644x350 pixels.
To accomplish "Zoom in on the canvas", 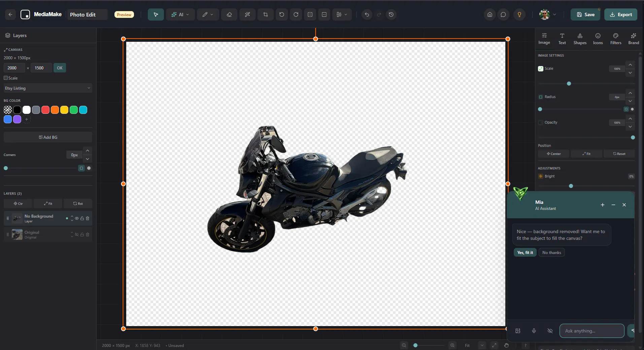I will 452,345.
